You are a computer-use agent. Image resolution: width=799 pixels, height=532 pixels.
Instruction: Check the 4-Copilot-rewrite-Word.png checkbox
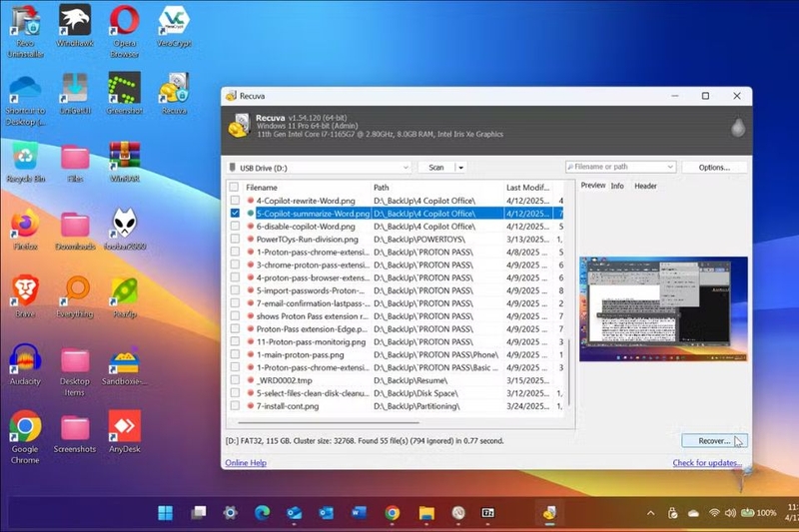point(235,201)
